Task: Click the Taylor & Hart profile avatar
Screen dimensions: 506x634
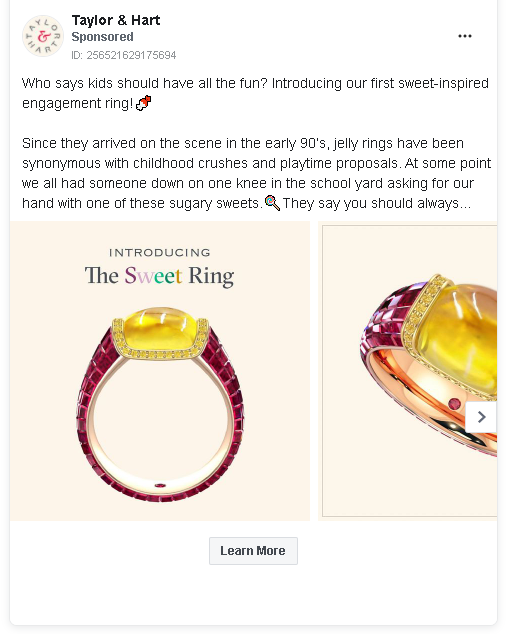Action: [x=43, y=36]
